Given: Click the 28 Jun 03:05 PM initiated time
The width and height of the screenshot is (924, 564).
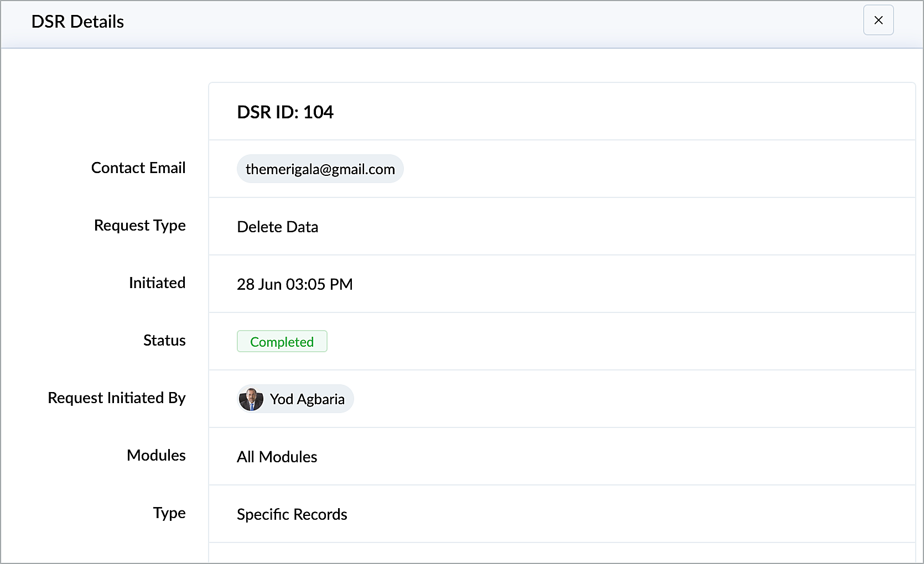Looking at the screenshot, I should (x=294, y=284).
